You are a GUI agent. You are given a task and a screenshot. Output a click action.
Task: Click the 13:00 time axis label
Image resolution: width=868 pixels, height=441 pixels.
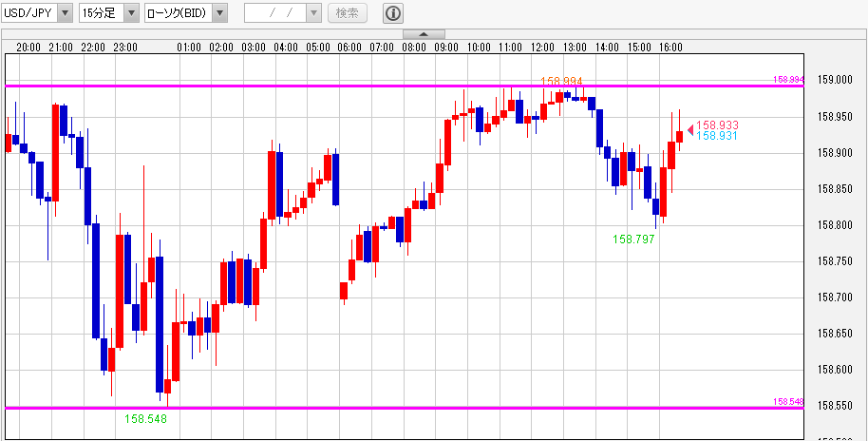point(575,48)
